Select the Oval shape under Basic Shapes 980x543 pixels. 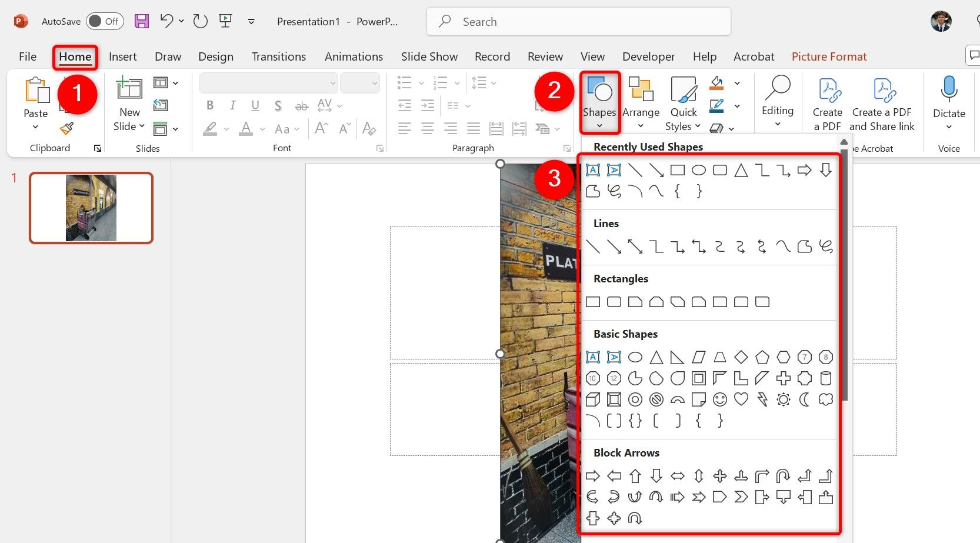click(635, 357)
